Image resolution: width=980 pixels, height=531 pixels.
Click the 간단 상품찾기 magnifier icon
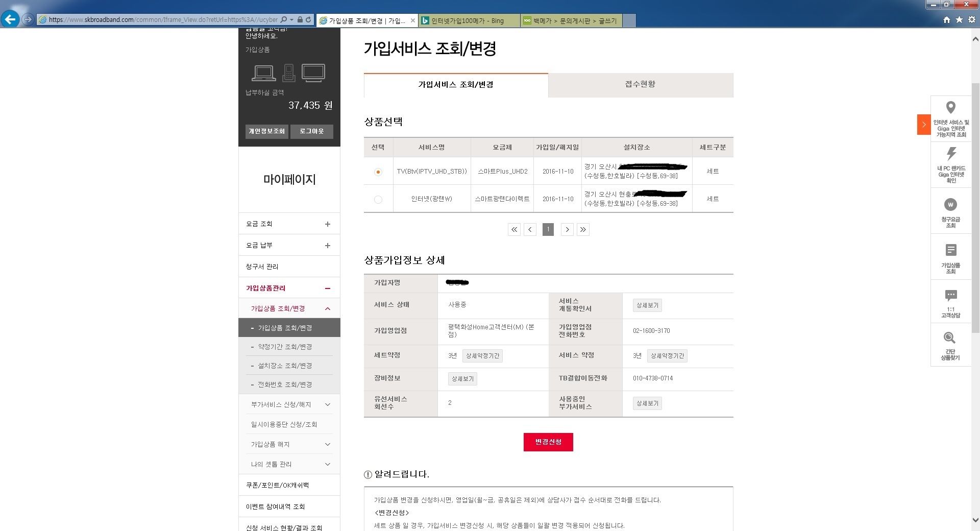pyautogui.click(x=949, y=337)
